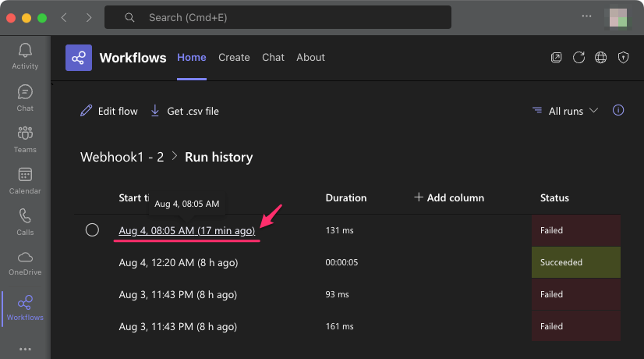Open run history info icon
Viewport: 644px width, 359px height.
click(618, 110)
